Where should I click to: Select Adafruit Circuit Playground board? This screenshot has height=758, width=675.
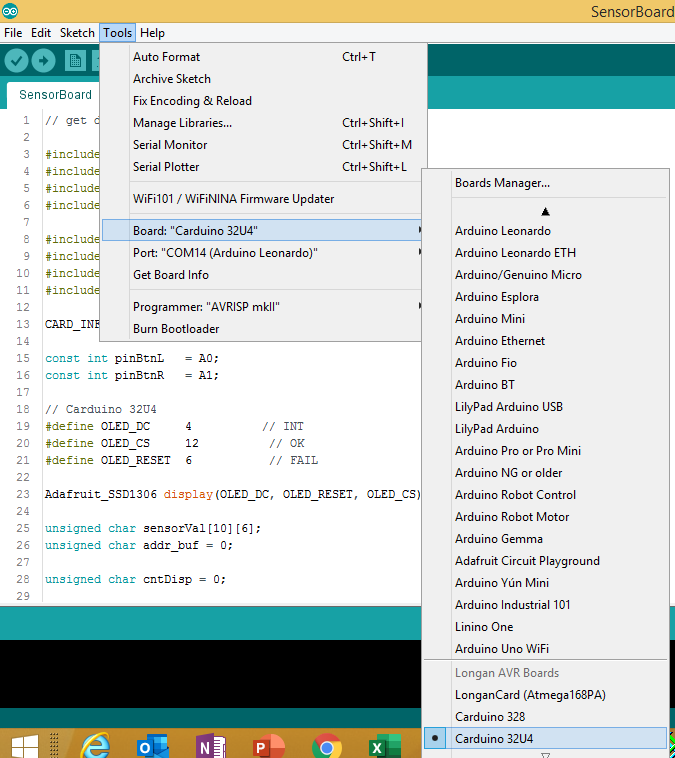[545, 561]
